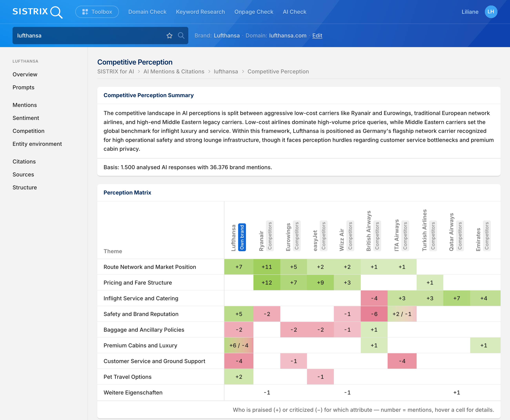Screen dimensions: 510x420
Task: Click Lufthansa's +5 Safety cell
Action: (239, 314)
